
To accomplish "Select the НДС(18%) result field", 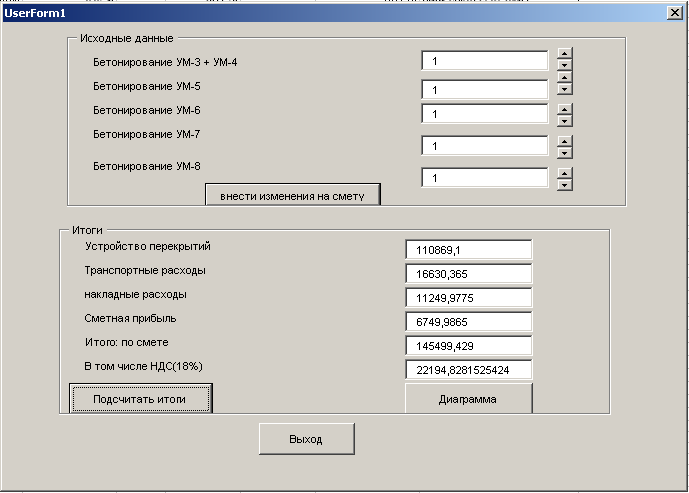I will pyautogui.click(x=468, y=370).
